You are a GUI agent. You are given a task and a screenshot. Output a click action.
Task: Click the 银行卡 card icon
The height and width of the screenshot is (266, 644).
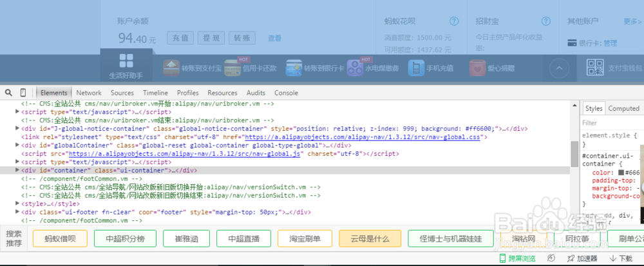tap(572, 43)
